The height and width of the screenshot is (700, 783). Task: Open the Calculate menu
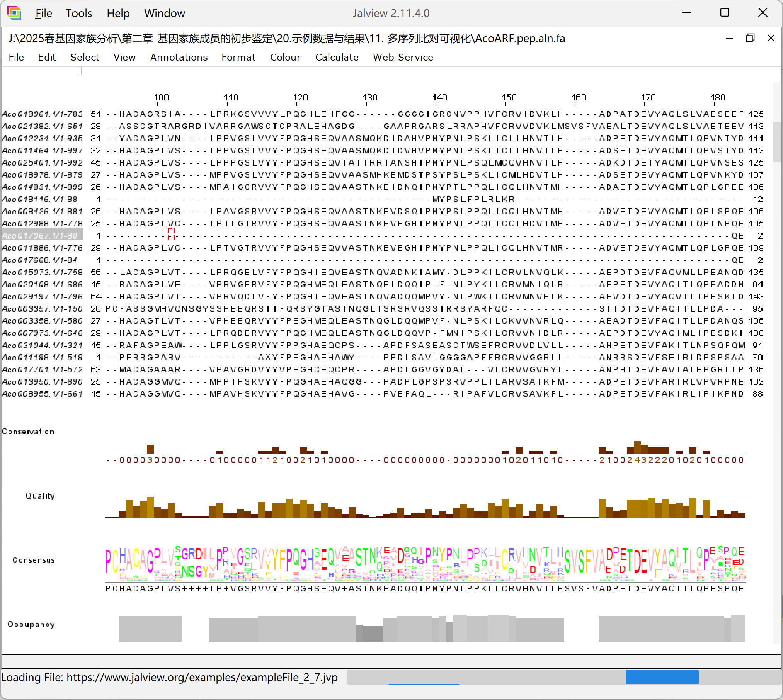337,58
